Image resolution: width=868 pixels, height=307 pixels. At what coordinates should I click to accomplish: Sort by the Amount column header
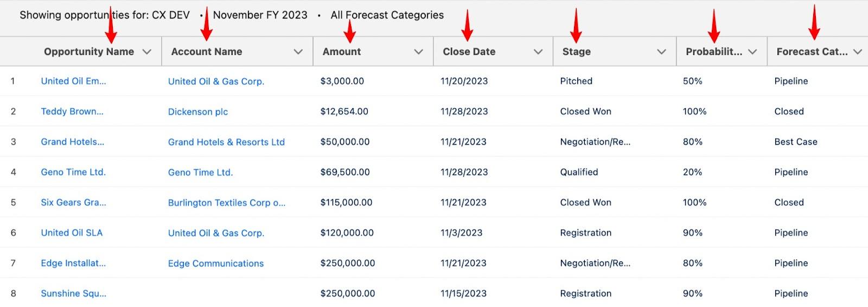[342, 52]
